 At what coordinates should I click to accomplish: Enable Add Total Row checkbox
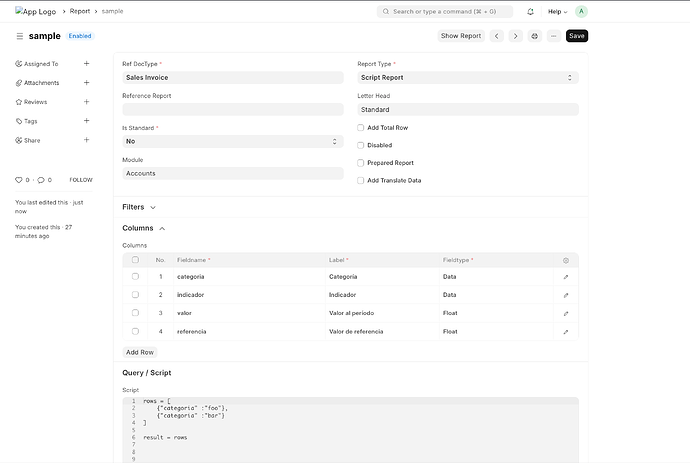[x=360, y=128]
